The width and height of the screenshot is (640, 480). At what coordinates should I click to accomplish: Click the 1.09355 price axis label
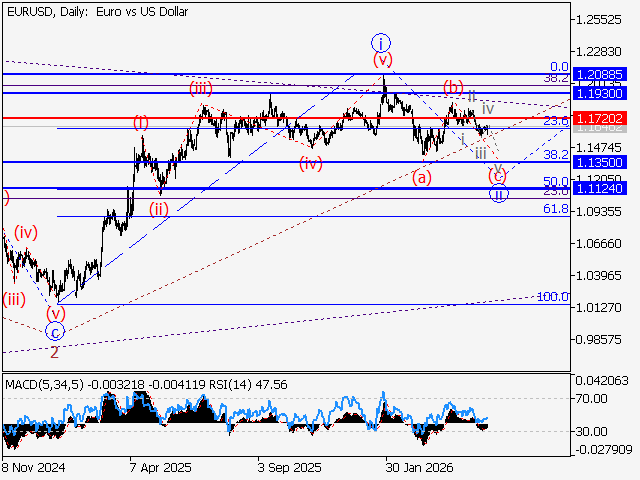(598, 211)
